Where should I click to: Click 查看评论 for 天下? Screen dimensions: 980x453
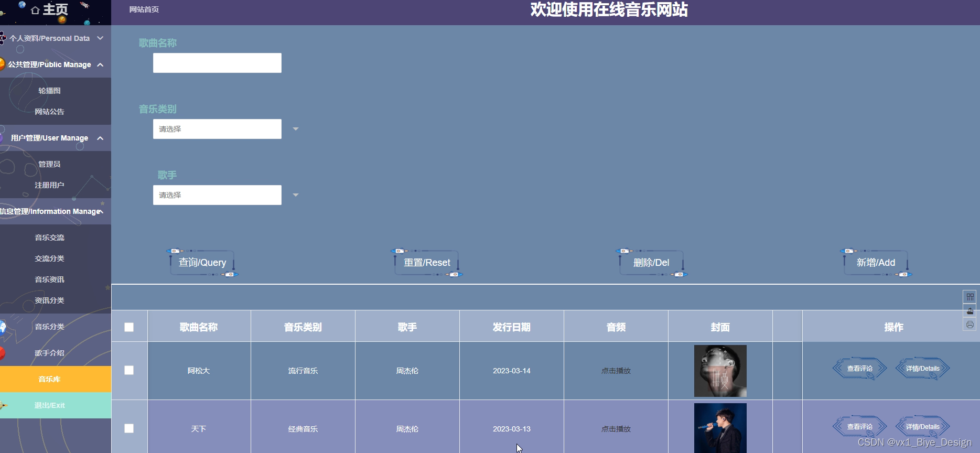(x=860, y=427)
